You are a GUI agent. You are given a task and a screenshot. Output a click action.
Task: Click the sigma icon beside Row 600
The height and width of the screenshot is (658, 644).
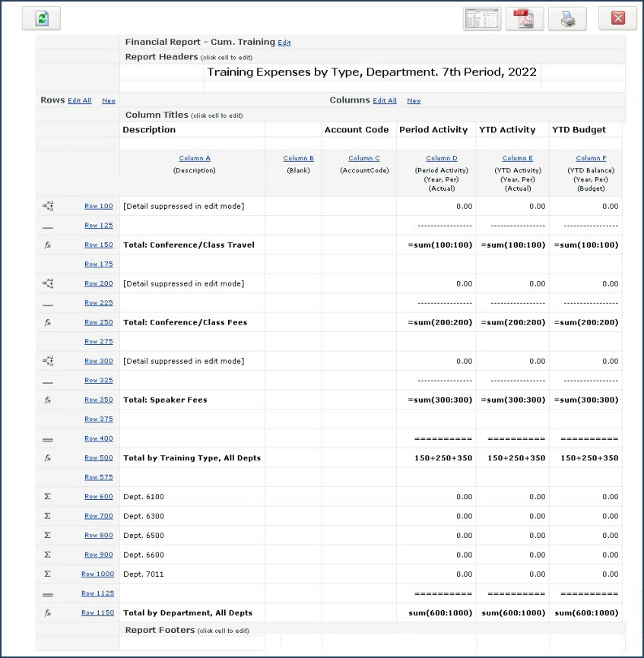(48, 496)
